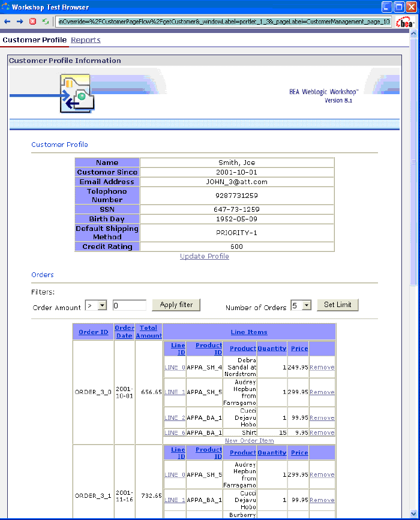Click the Set Limit button

coord(337,305)
